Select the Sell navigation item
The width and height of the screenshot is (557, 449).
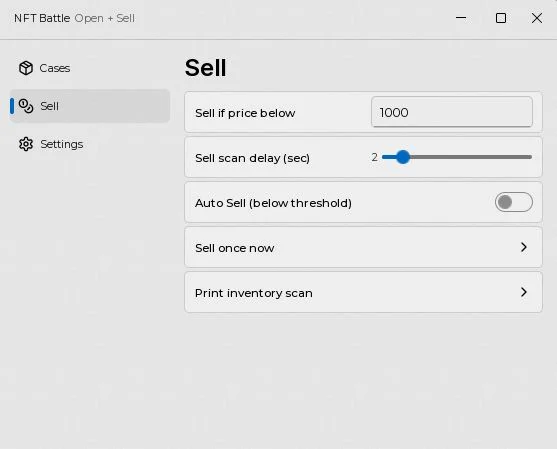pos(90,106)
